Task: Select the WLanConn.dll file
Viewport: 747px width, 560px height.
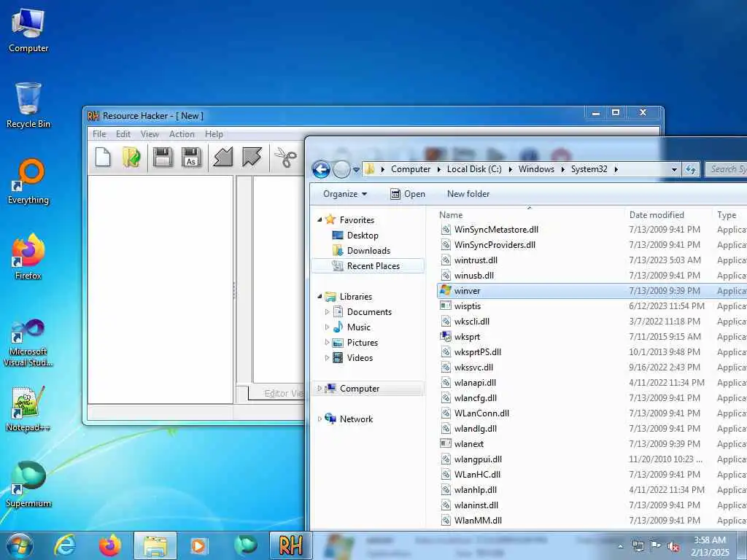Action: (x=481, y=413)
